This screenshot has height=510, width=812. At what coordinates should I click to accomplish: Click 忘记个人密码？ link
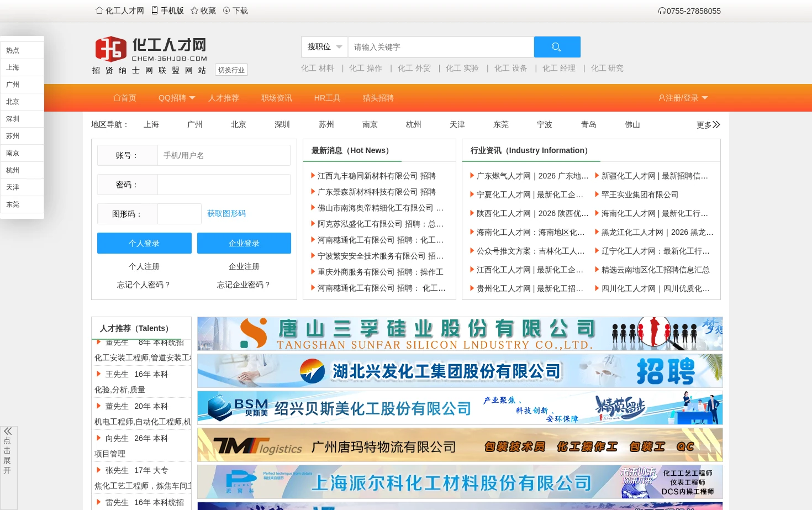144,285
